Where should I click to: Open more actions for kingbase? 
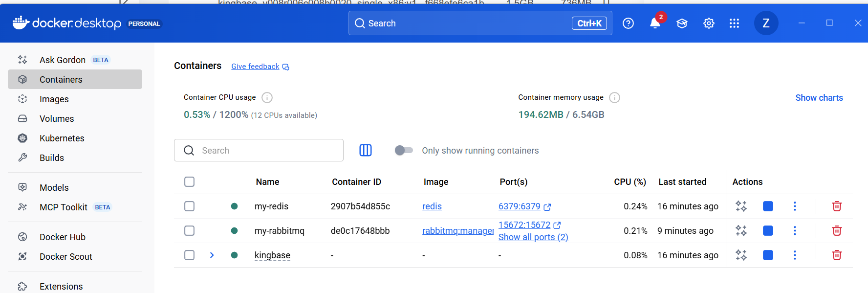click(795, 255)
